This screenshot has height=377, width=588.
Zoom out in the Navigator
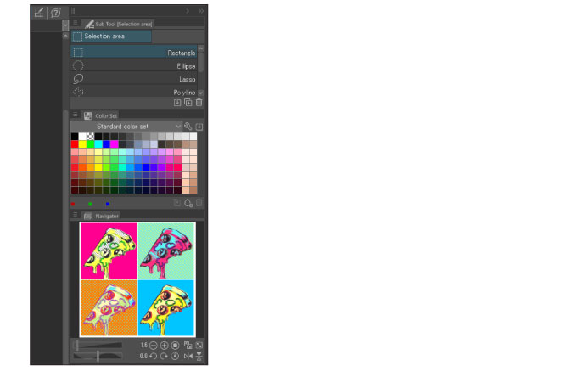click(x=154, y=345)
